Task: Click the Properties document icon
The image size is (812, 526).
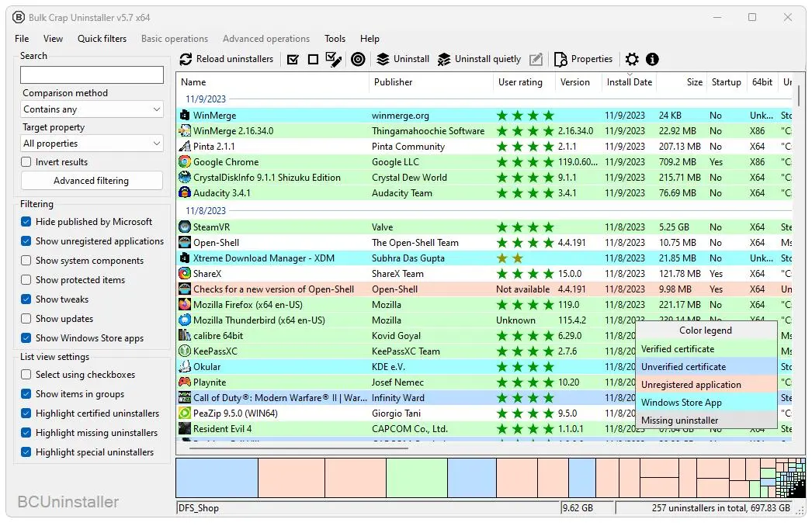Action: coord(560,60)
